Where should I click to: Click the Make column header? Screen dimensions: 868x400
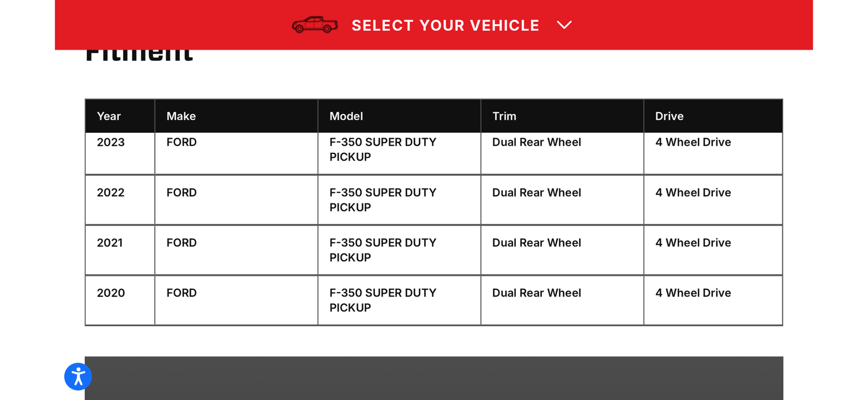(x=181, y=116)
